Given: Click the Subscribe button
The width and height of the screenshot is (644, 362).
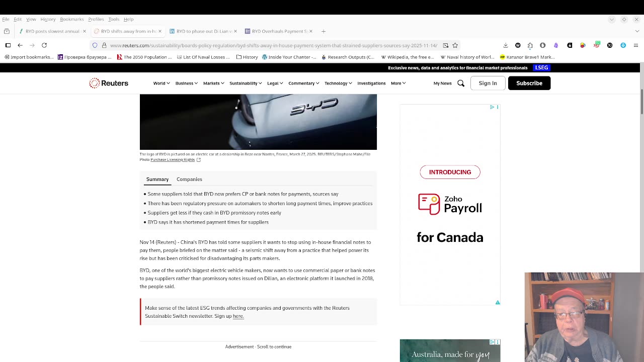Looking at the screenshot, I should pyautogui.click(x=529, y=83).
